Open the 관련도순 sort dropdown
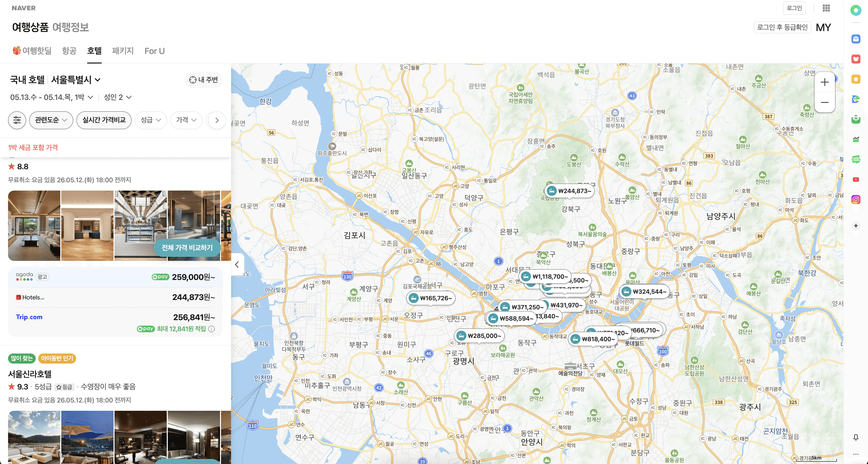Image resolution: width=868 pixels, height=464 pixels. (x=51, y=120)
